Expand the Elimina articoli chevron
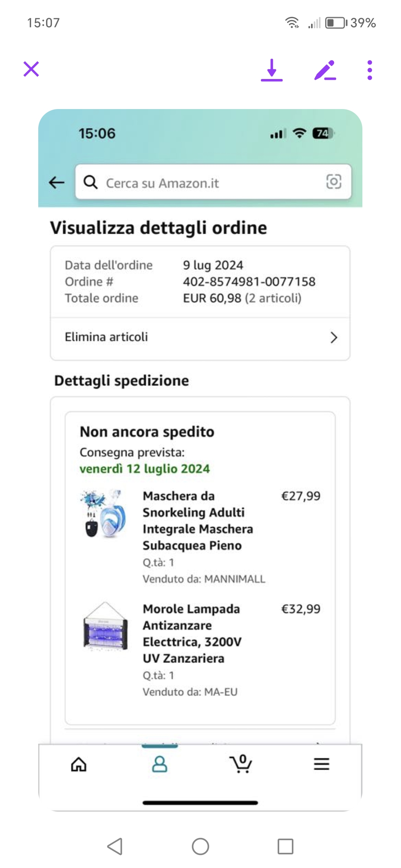The image size is (401, 868). [334, 338]
